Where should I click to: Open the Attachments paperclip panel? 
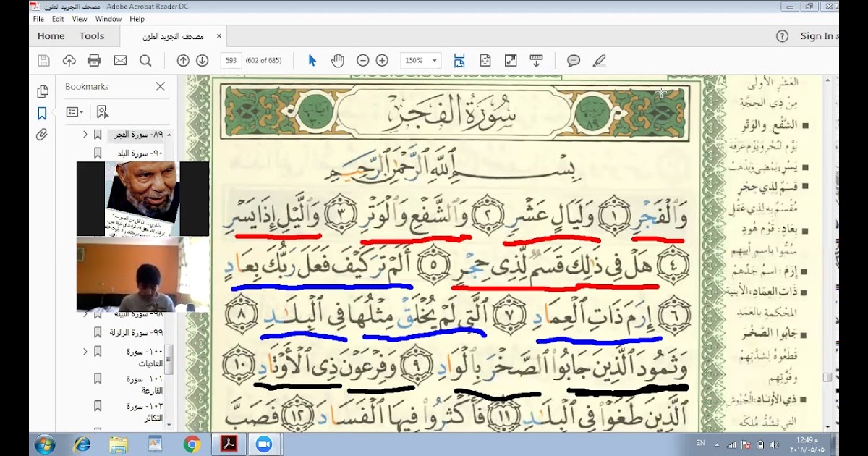coord(42,135)
